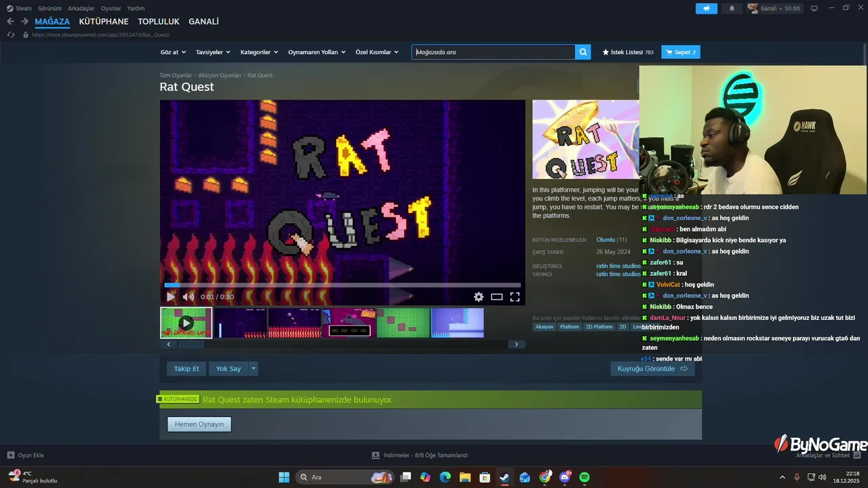This screenshot has height=488, width=868.
Task: Click the Windows taskbar Ara search box
Action: [x=344, y=477]
